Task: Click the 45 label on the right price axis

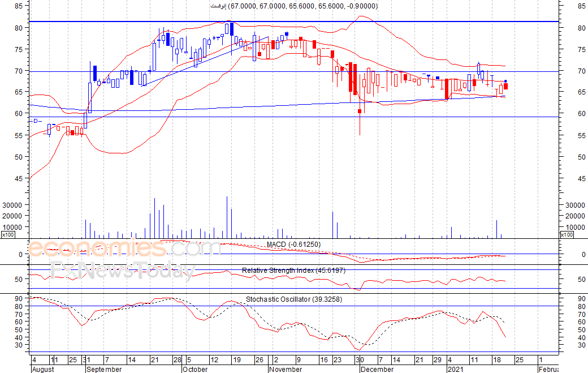Action: pos(582,179)
